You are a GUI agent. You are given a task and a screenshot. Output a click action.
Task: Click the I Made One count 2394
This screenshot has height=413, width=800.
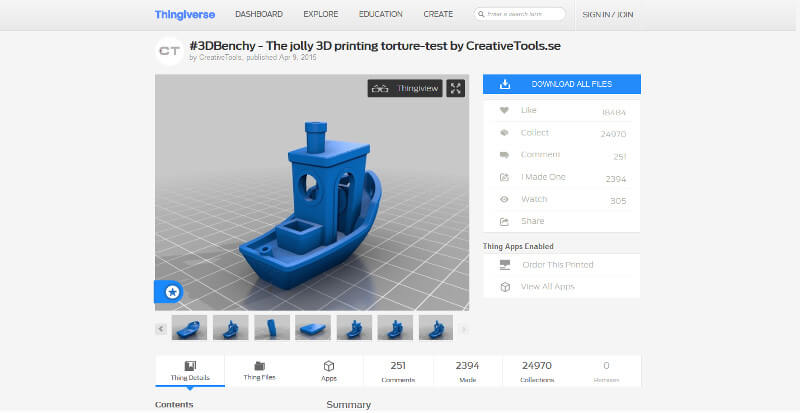click(x=615, y=179)
